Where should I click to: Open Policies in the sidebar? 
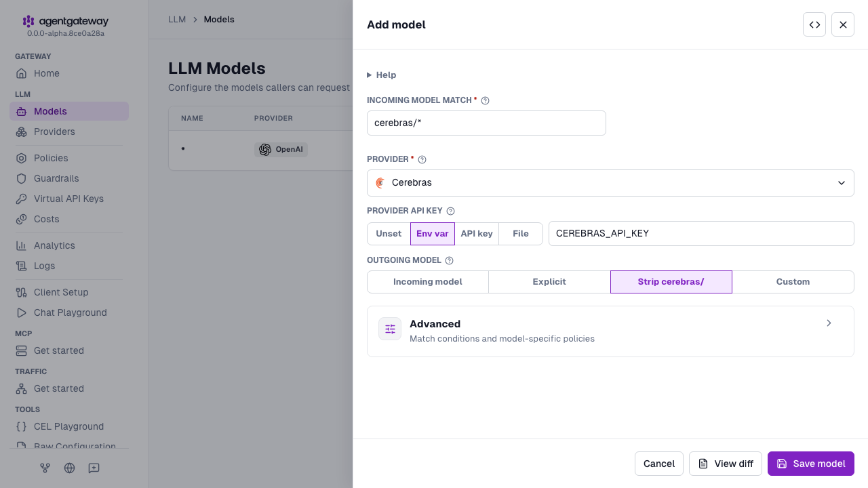69,158
